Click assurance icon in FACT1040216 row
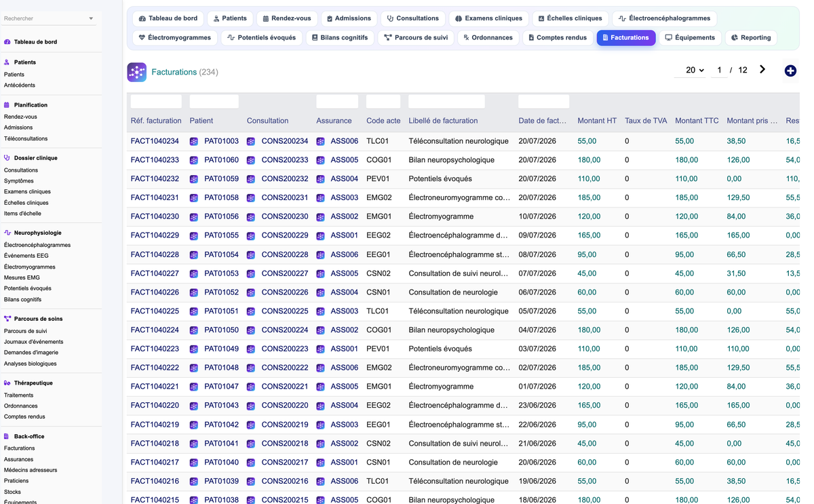The width and height of the screenshot is (814, 504). pos(320,482)
